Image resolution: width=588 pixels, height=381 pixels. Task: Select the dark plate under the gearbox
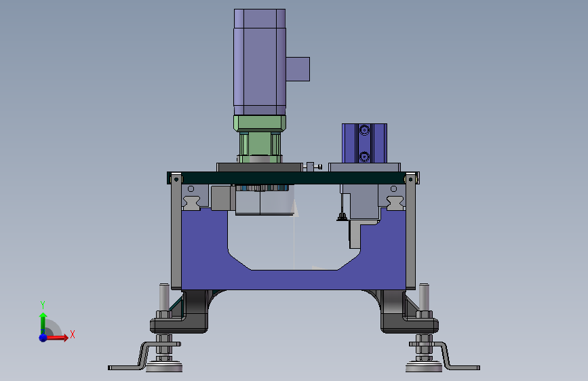point(260,167)
